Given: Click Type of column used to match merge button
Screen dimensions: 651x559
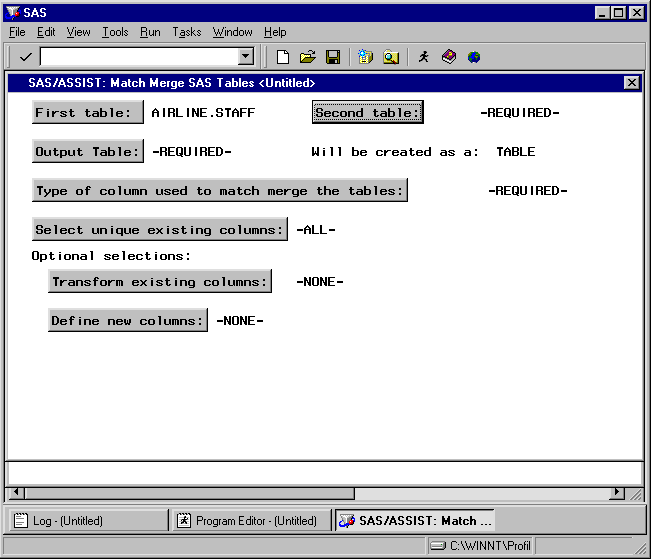Looking at the screenshot, I should point(220,190).
